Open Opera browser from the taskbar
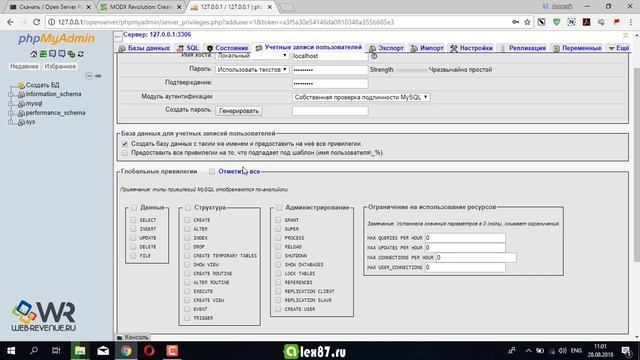 click(149, 351)
